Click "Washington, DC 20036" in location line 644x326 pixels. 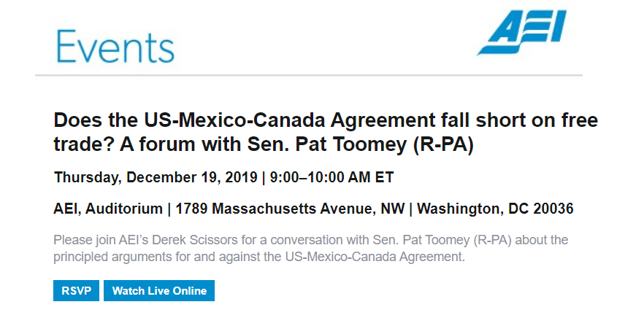coord(495,209)
